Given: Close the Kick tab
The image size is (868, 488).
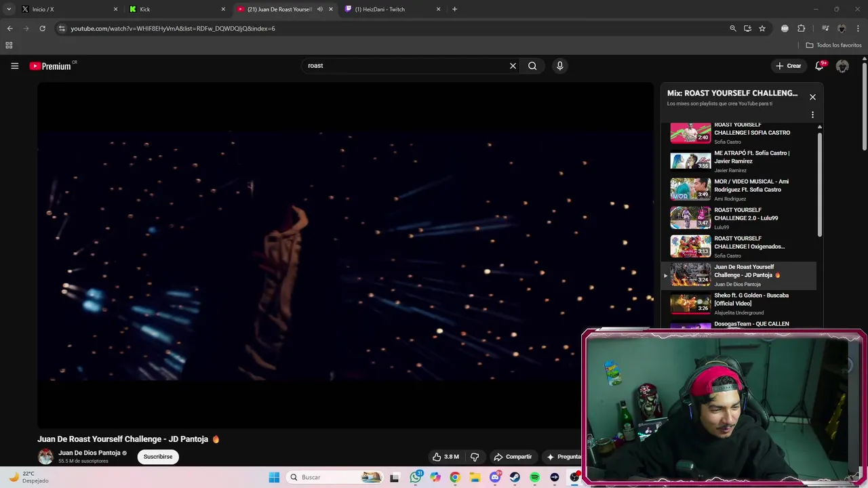Looking at the screenshot, I should pos(223,9).
